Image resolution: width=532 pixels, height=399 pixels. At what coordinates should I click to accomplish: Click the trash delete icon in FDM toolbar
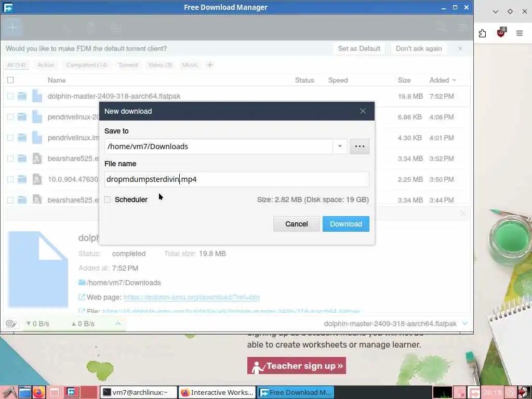point(91,28)
